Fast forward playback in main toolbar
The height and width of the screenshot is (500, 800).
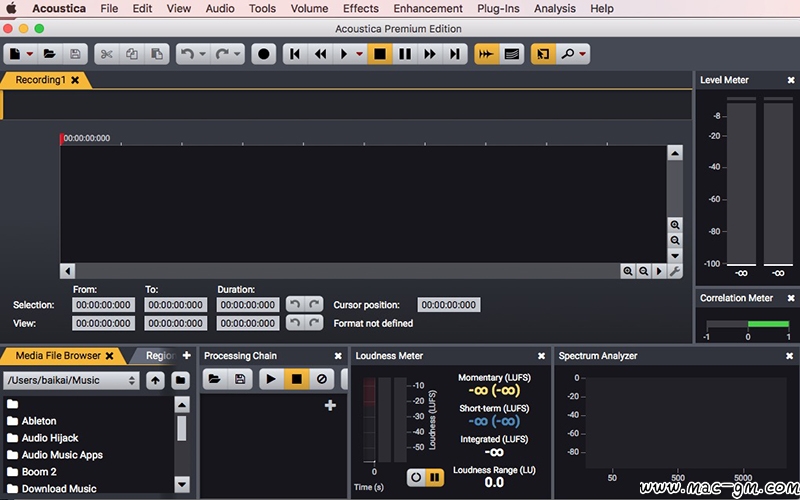430,54
